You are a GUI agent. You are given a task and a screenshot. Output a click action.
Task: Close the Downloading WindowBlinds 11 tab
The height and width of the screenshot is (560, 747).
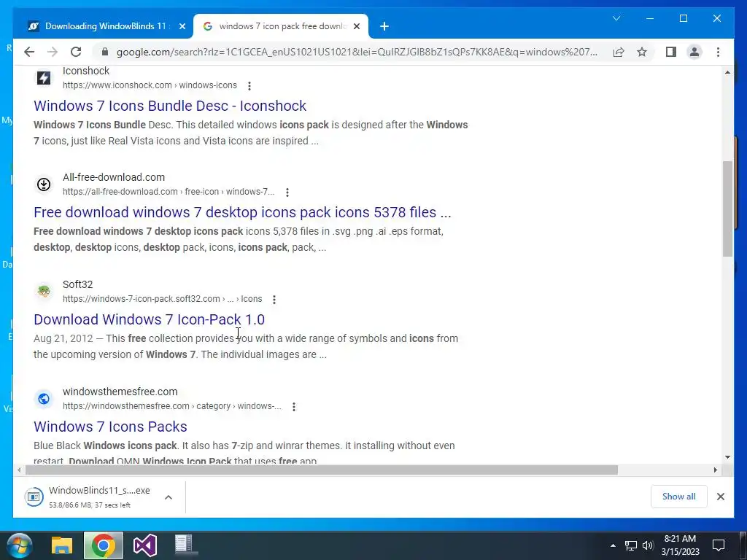click(x=182, y=27)
